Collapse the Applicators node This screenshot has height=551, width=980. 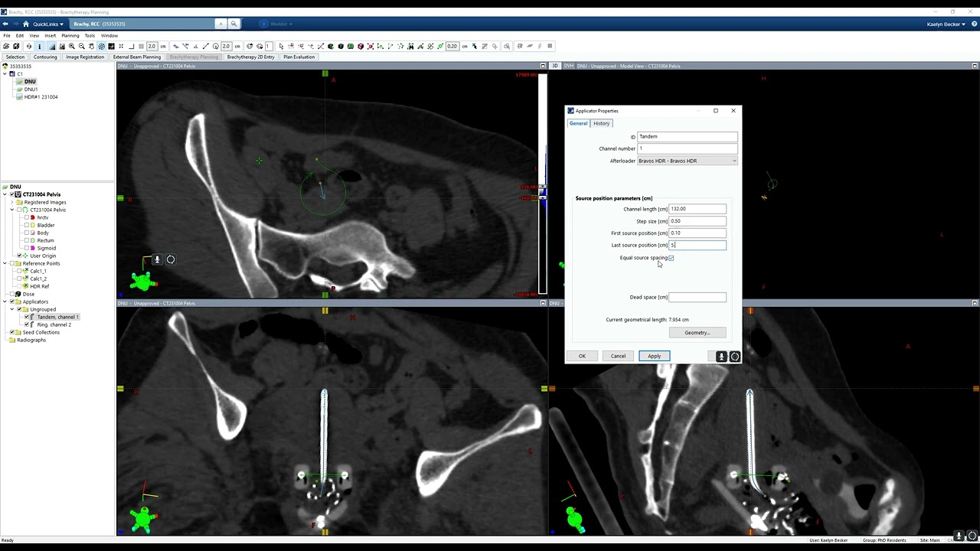click(x=5, y=302)
